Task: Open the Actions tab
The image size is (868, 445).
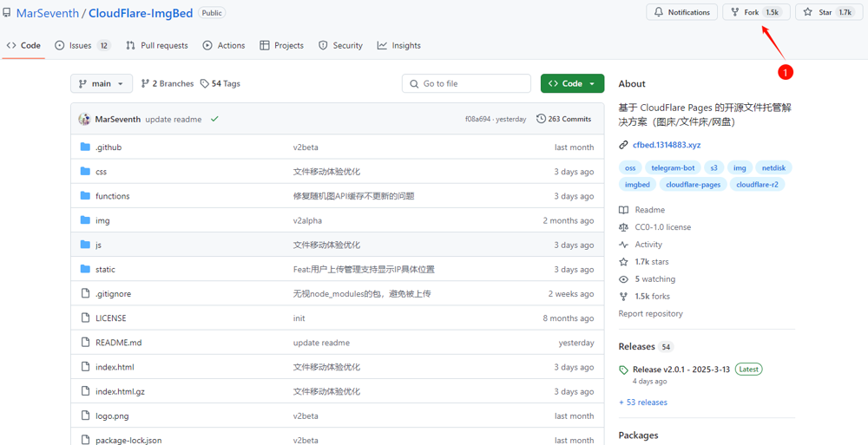Action: click(x=224, y=45)
